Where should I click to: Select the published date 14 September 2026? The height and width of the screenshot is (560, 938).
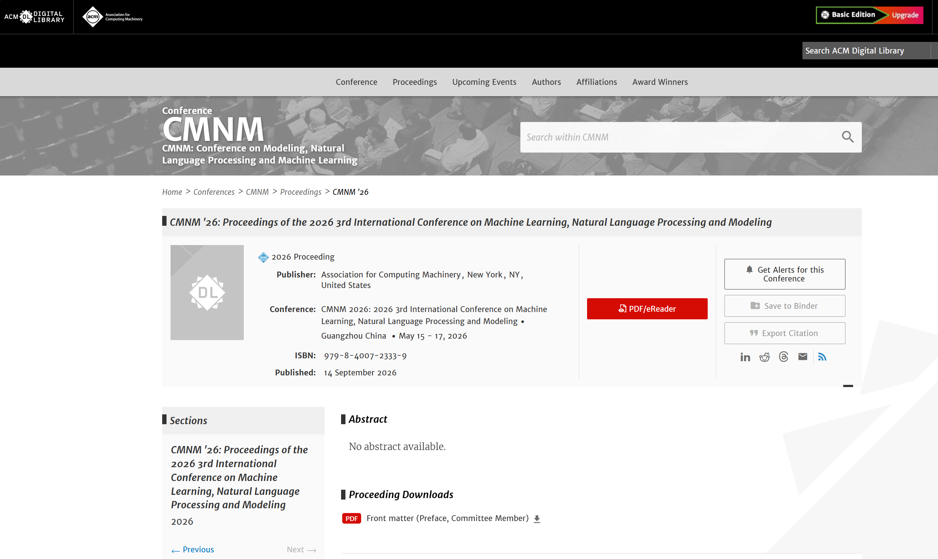(360, 372)
